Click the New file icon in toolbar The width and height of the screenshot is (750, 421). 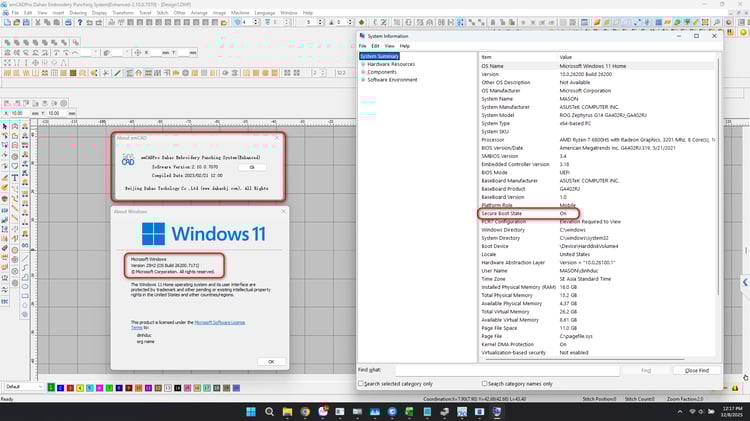[x=5, y=21]
